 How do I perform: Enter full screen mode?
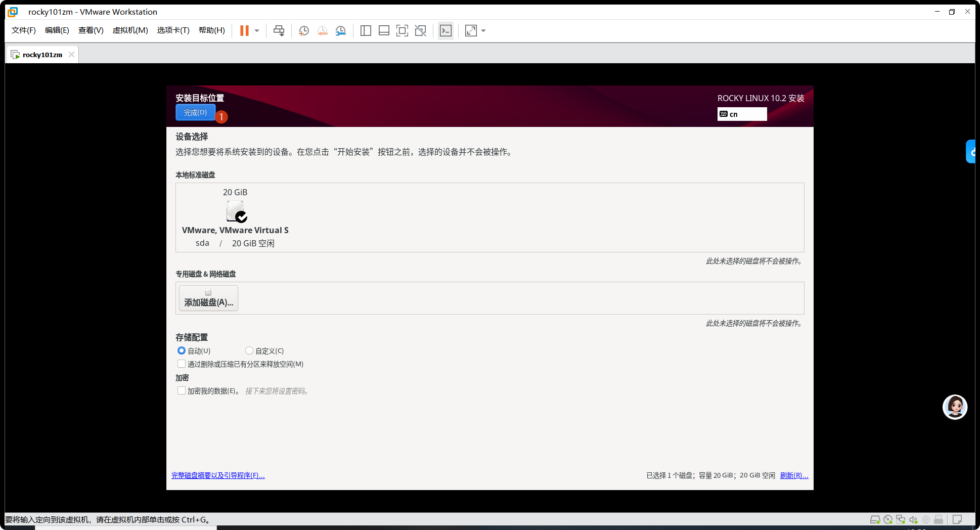402,31
